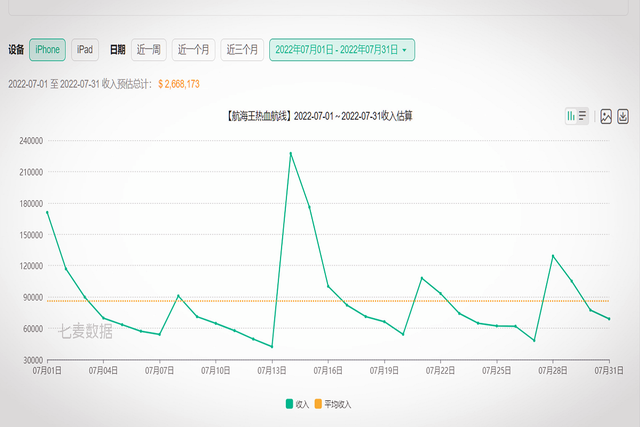Image resolution: width=640 pixels, height=427 pixels.
Task: Click the 240000 y-axis label
Action: [x=30, y=141]
